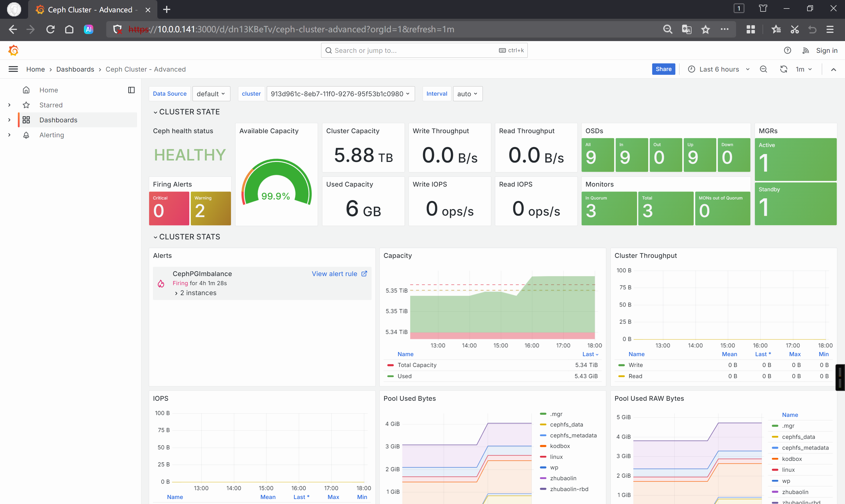Viewport: 845px width, 504px height.
Task: Collapse the CLUSTER STATE row
Action: pyautogui.click(x=186, y=112)
